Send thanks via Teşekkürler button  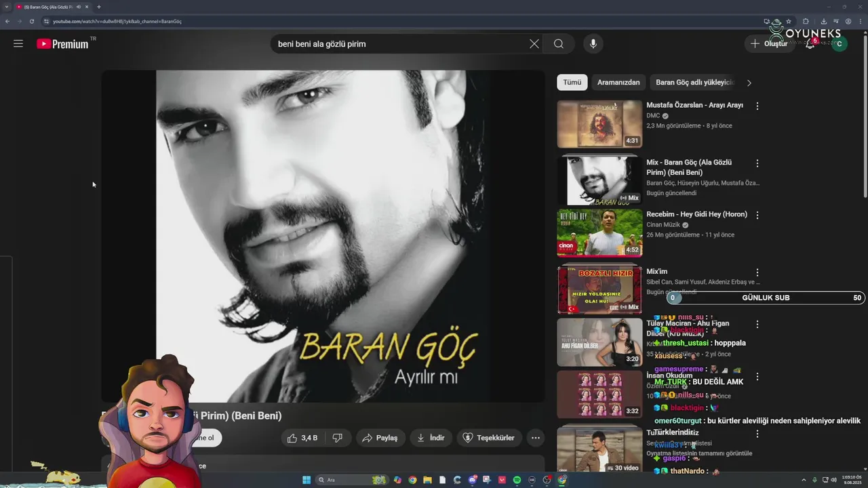coord(489,438)
